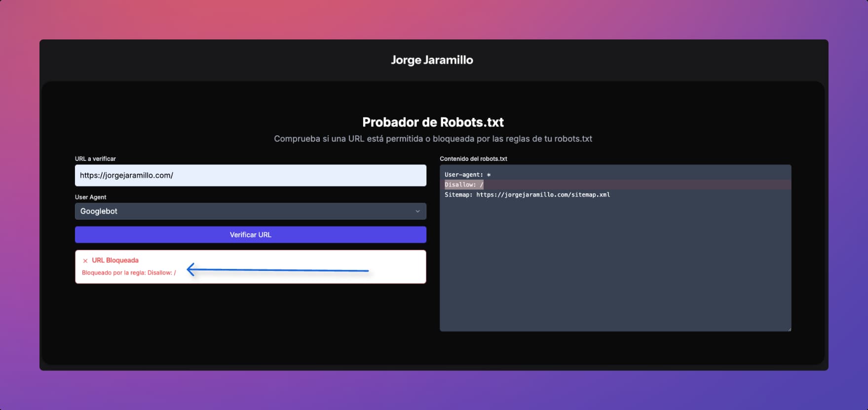The height and width of the screenshot is (410, 868).
Task: Click the 'URL a verificar' label
Action: [95, 159]
